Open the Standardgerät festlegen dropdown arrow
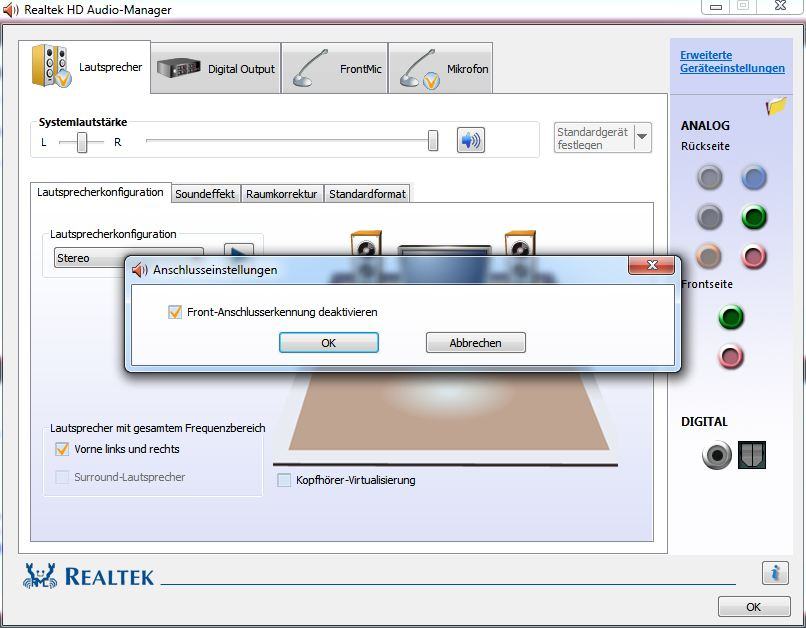The image size is (806, 628). (x=643, y=137)
